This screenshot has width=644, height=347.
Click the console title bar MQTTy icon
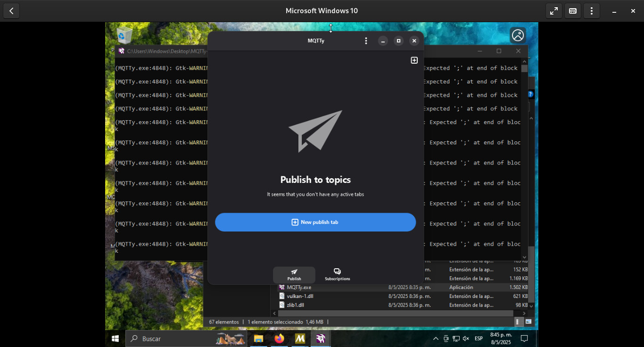[x=121, y=51]
